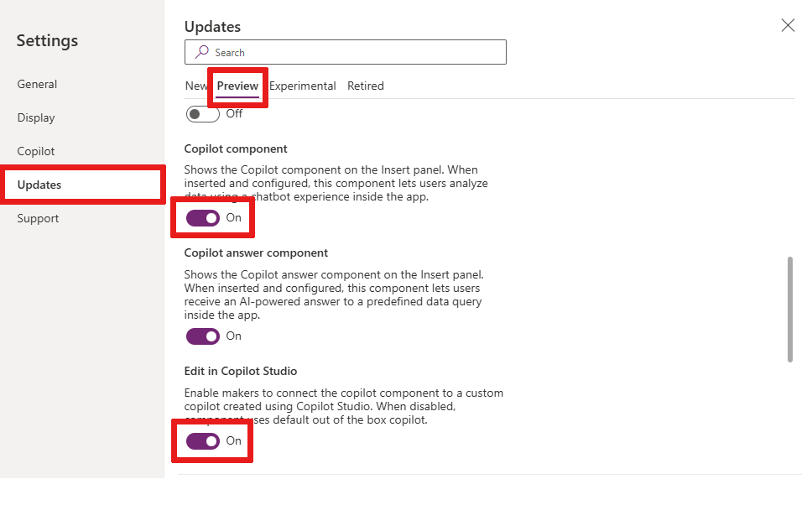
Task: Click the close X icon
Action: click(x=787, y=25)
